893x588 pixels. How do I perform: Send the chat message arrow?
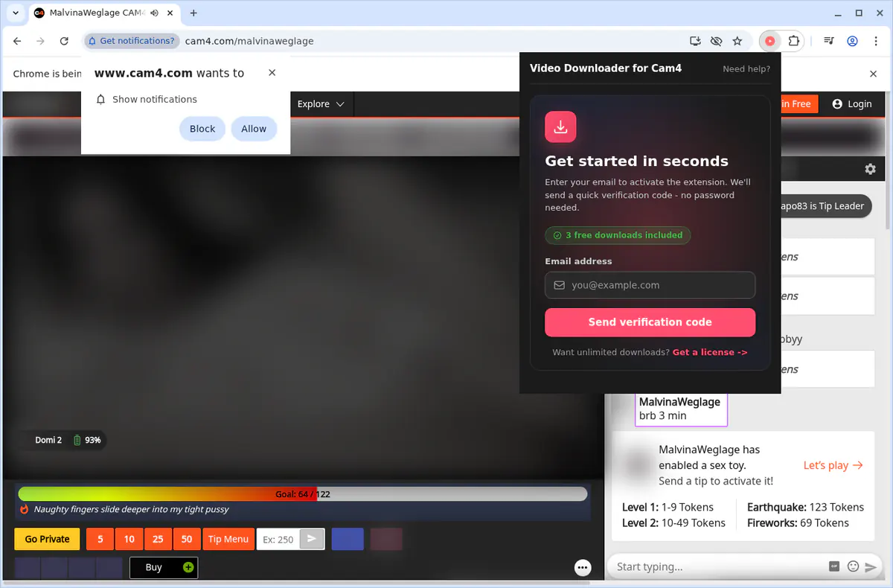pos(870,567)
